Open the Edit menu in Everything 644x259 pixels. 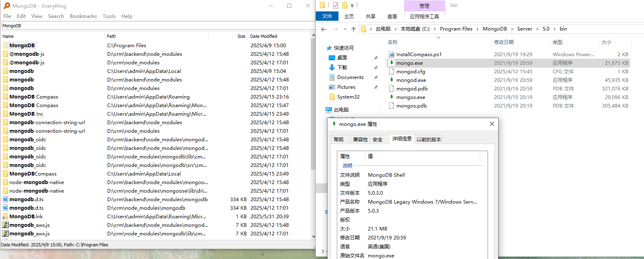point(21,16)
